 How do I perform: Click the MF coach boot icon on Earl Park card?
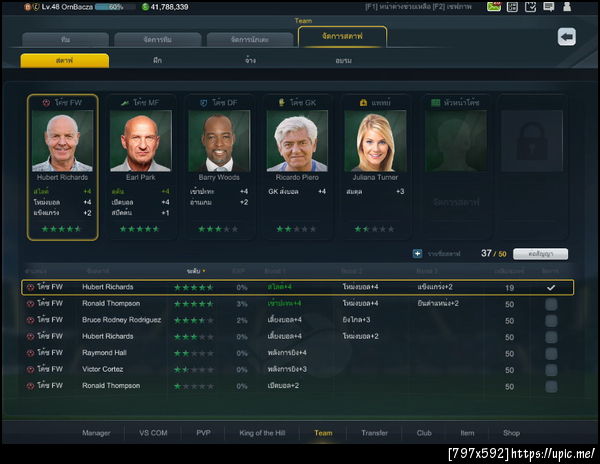[x=125, y=103]
